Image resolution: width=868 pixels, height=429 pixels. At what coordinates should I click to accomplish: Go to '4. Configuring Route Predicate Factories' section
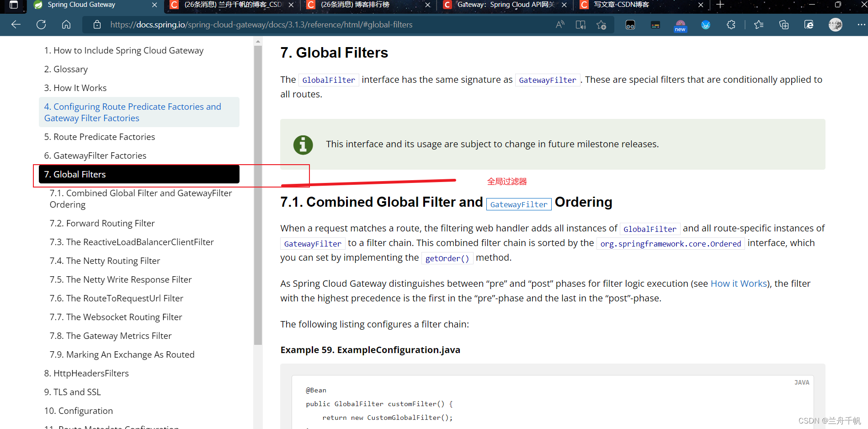pos(139,112)
